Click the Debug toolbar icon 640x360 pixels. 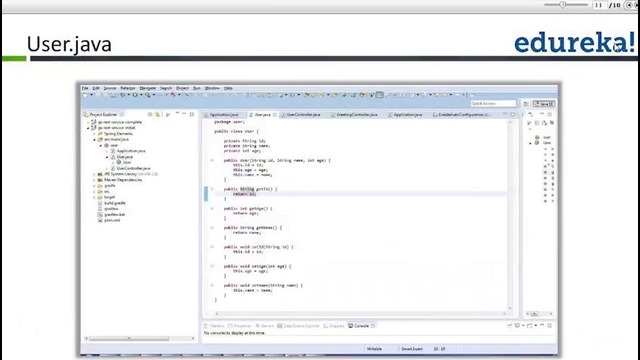[x=123, y=95]
